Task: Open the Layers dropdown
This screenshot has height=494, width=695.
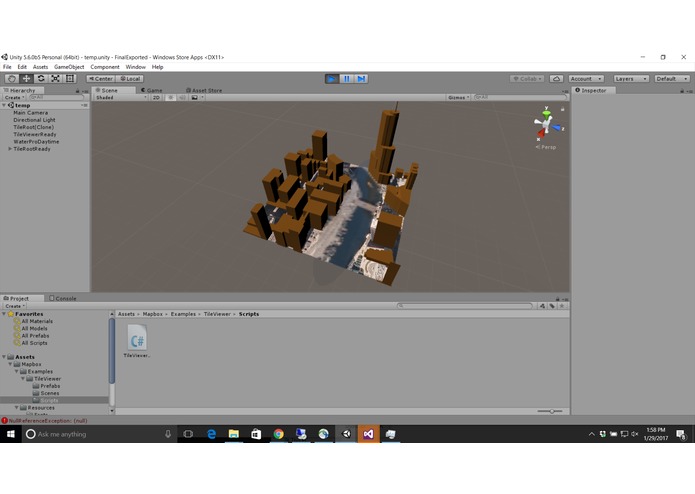Action: [x=631, y=79]
